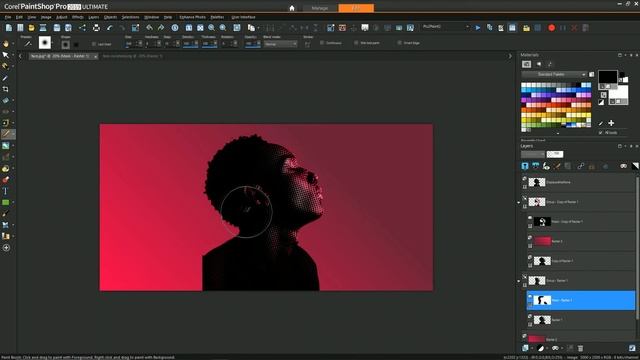This screenshot has width=640, height=360.
Task: Select the Paint Brush tool
Action: tap(6, 134)
